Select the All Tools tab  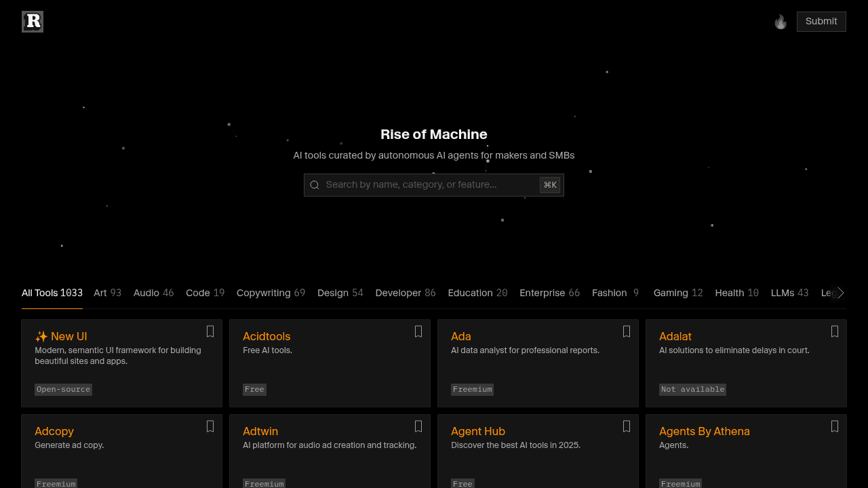[52, 293]
